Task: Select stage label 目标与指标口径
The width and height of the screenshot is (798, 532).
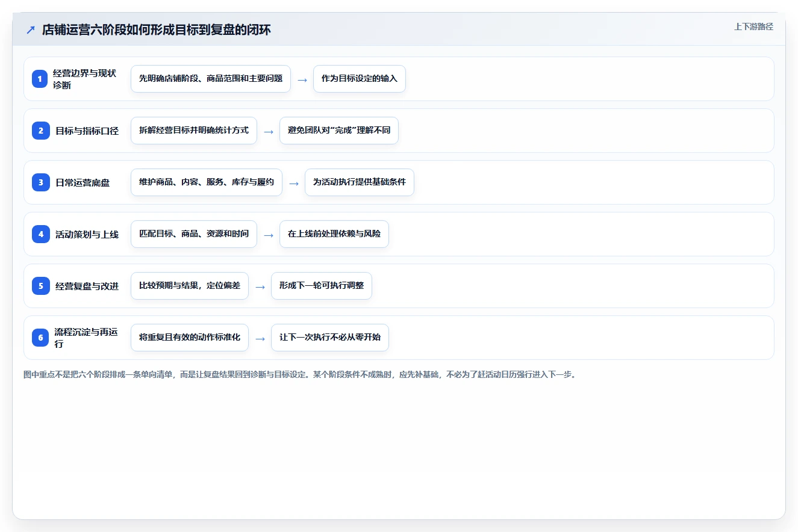Action: 87,131
